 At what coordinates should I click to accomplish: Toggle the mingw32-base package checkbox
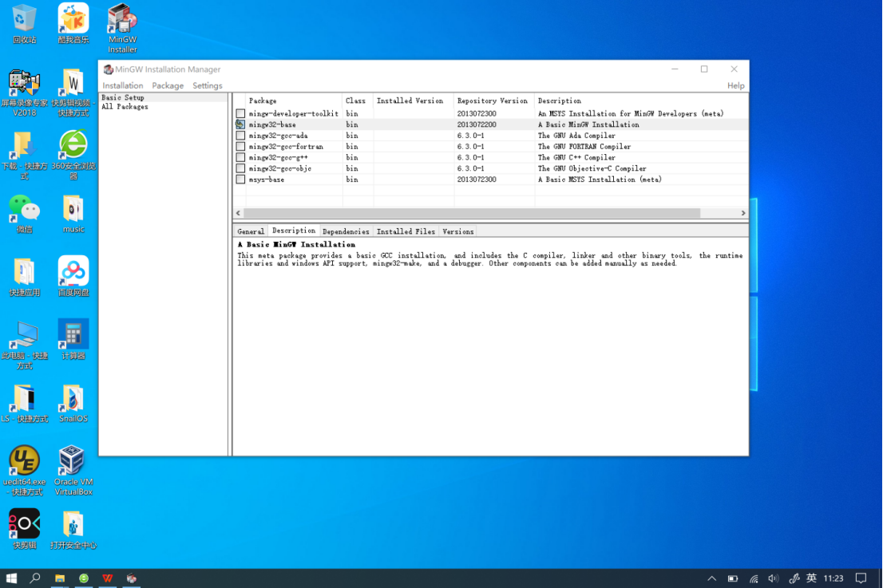(x=240, y=124)
